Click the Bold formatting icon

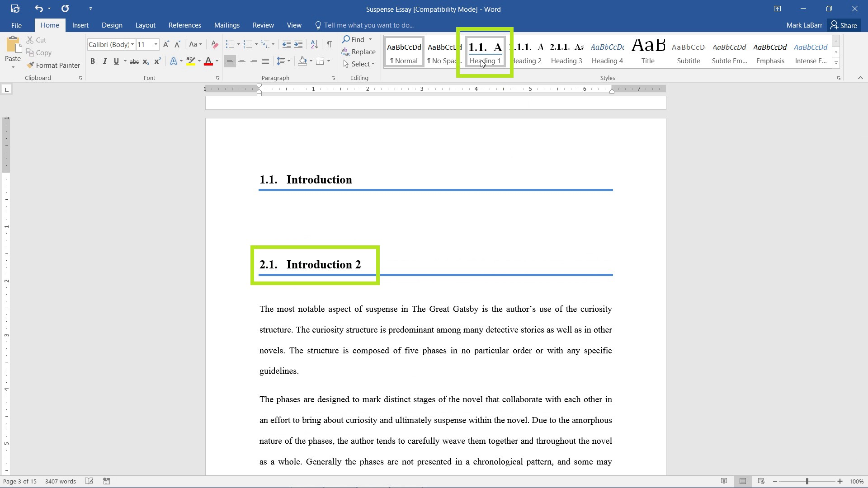click(92, 61)
